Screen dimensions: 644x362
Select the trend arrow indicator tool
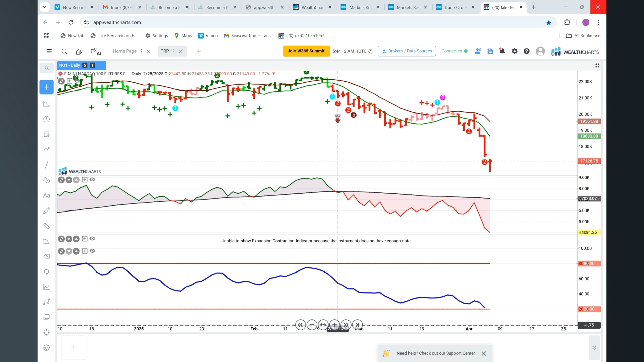[x=47, y=149]
